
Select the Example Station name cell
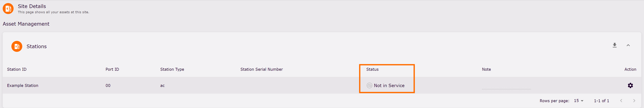(x=23, y=85)
